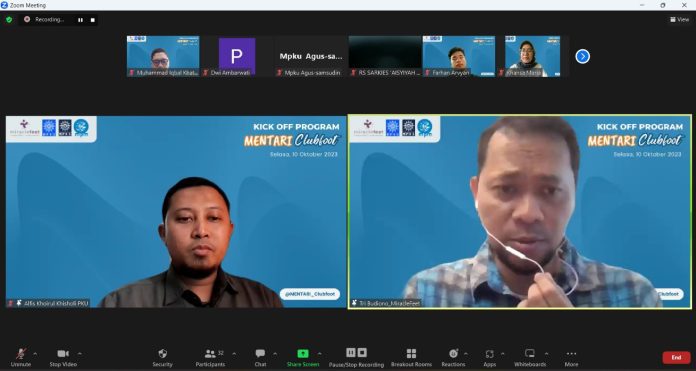Click the red End meeting button

click(676, 358)
